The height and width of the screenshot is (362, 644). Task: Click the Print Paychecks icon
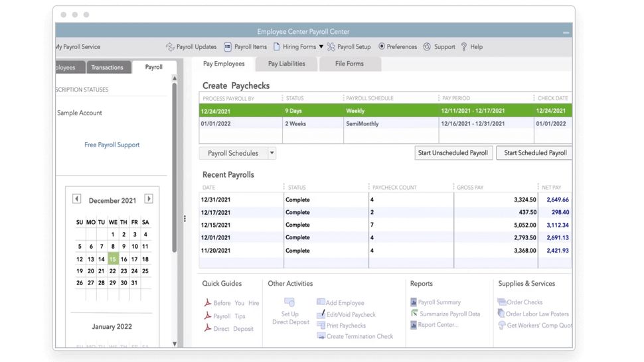[321, 325]
